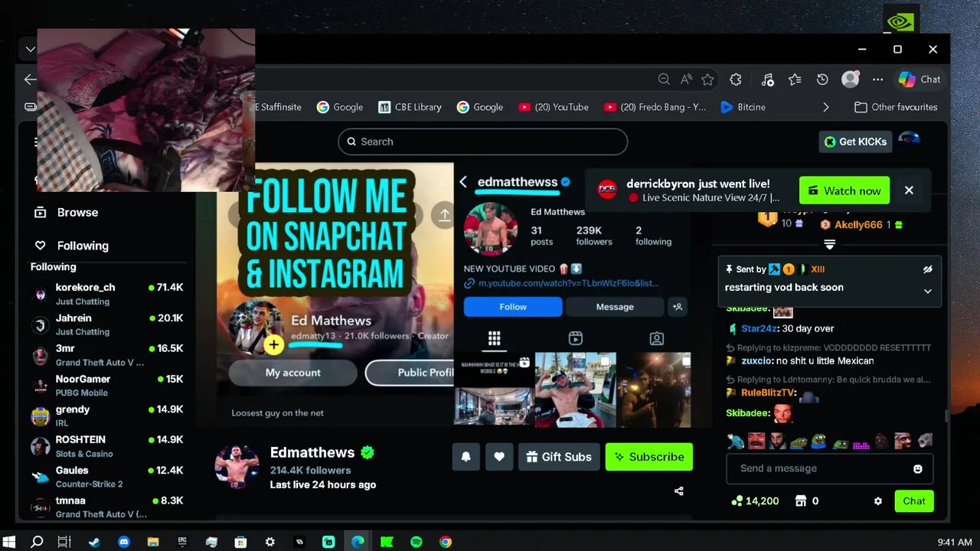The image size is (980, 551).
Task: Dismiss the derrickbyron live notification
Action: pos(909,191)
